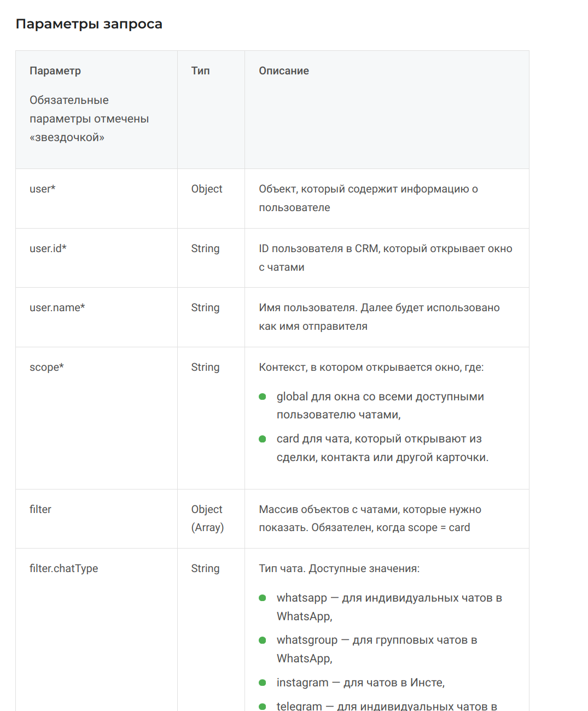Viewport: 588px width, 711px height.
Task: Click the green bullet next to "whatsapp"
Action: click(263, 598)
